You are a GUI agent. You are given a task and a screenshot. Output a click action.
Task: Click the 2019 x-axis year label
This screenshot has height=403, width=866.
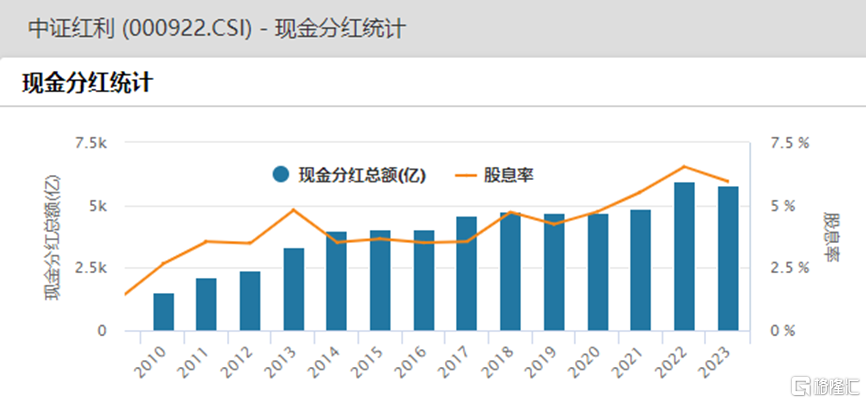point(541,363)
